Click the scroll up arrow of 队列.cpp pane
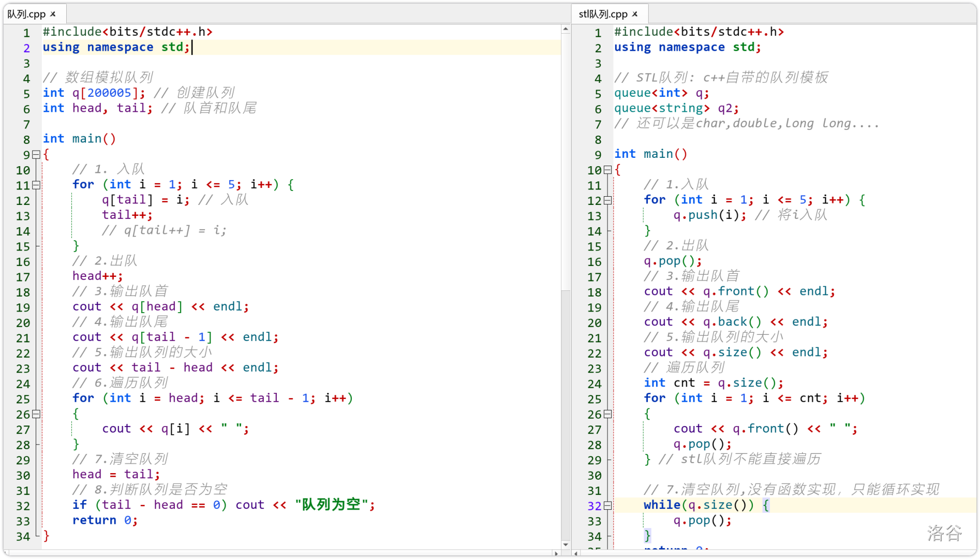Screen dimensions: 980x559 566,30
